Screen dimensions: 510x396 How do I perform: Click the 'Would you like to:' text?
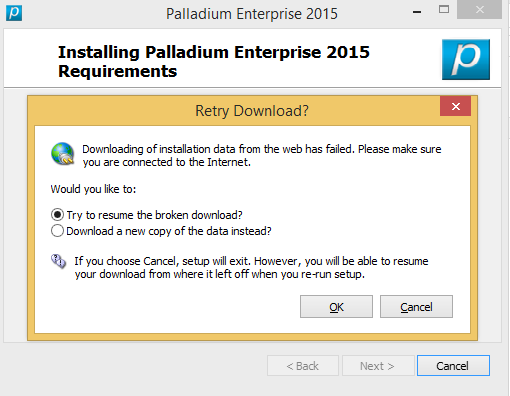[93, 189]
